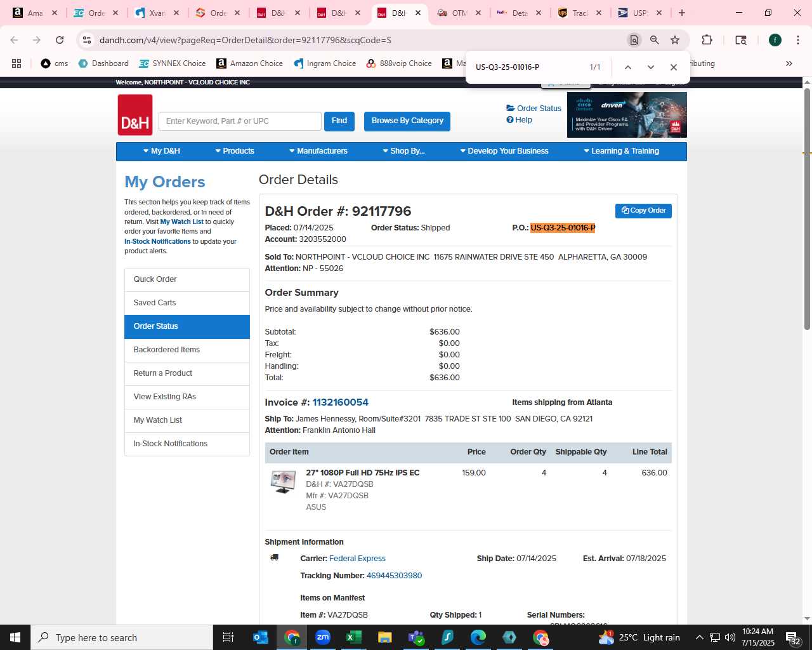812x650 pixels.
Task: Show hidden system tray icons chevron
Action: pyautogui.click(x=699, y=638)
